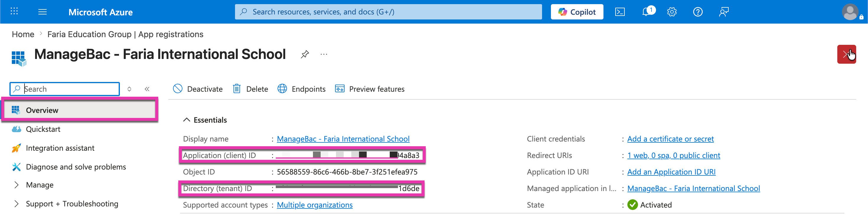Click the green Activated check icon

[632, 205]
